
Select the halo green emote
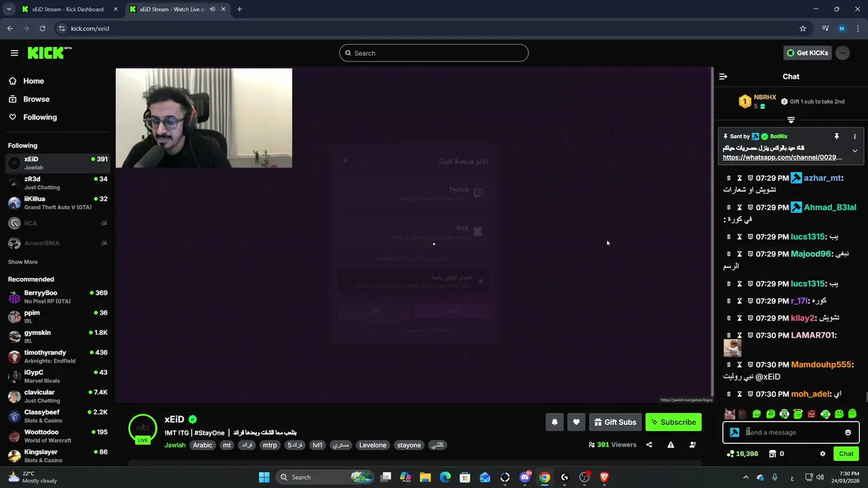(798, 413)
